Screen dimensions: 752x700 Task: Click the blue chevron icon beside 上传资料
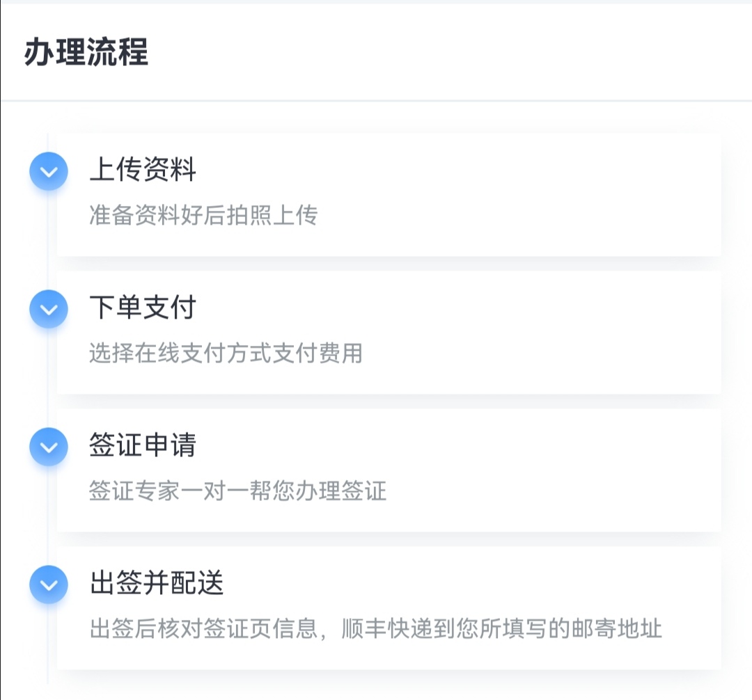pyautogui.click(x=49, y=171)
